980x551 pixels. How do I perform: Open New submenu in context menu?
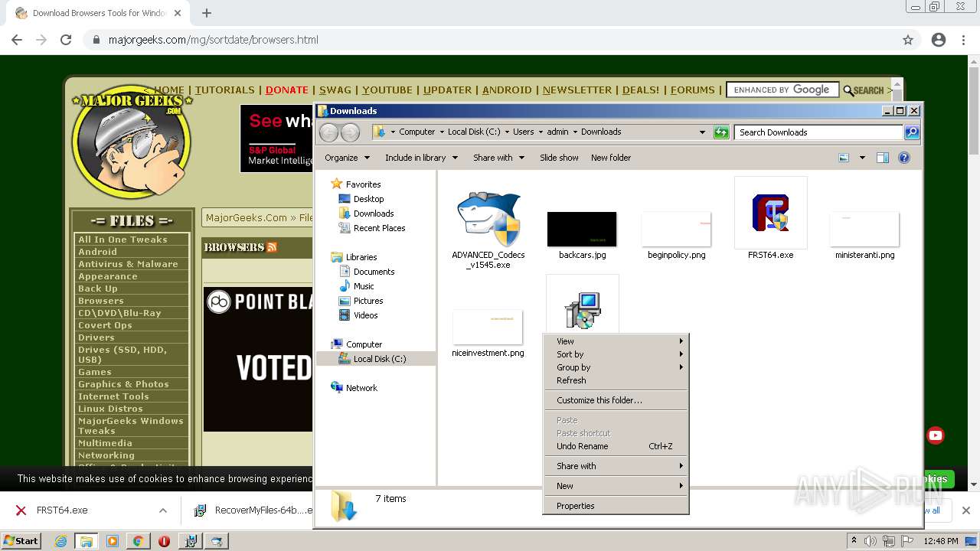pos(616,486)
